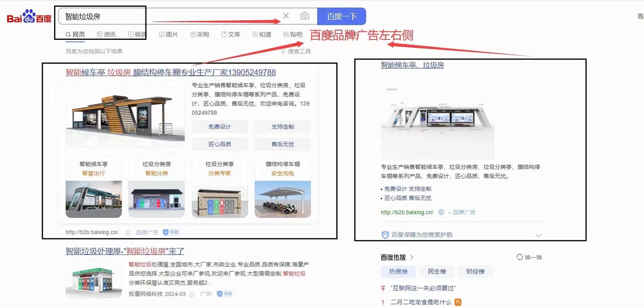Viewport: 644px width, 307px height.
Task: Open result 智能垃圾处理屋-"智能垃圾房"来了
Action: point(125,251)
